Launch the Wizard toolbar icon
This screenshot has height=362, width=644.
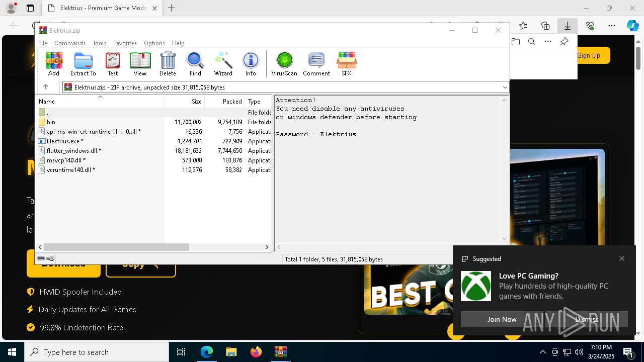pos(223,64)
